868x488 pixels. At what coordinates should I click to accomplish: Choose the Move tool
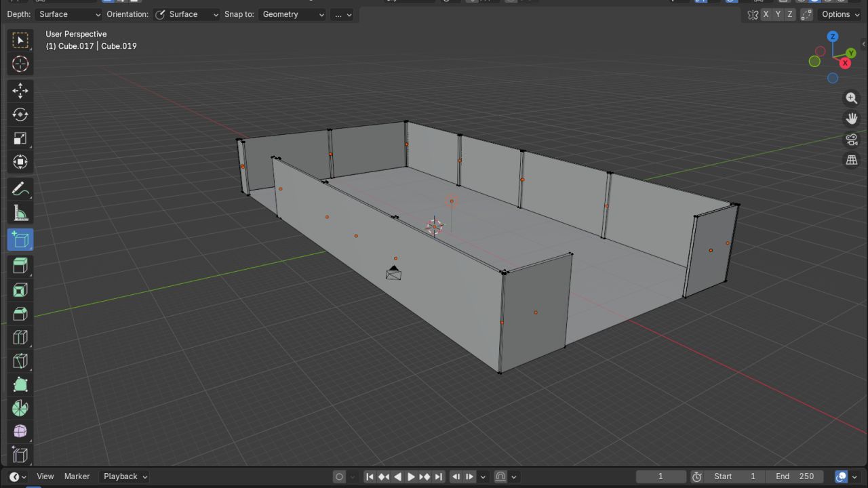[20, 91]
